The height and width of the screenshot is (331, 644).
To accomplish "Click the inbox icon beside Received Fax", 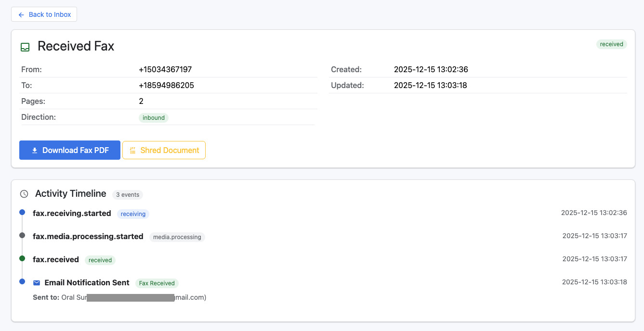I will [25, 47].
